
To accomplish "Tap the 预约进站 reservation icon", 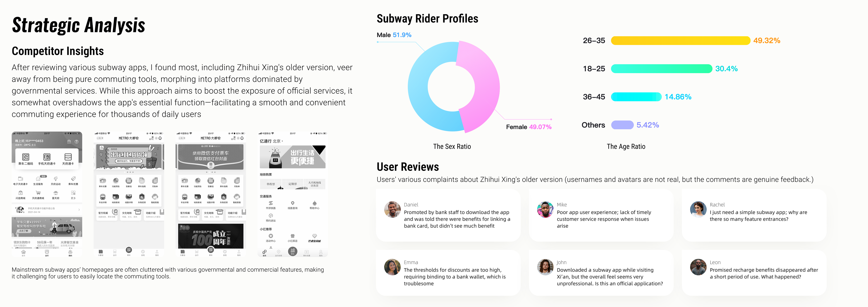I will (271, 216).
